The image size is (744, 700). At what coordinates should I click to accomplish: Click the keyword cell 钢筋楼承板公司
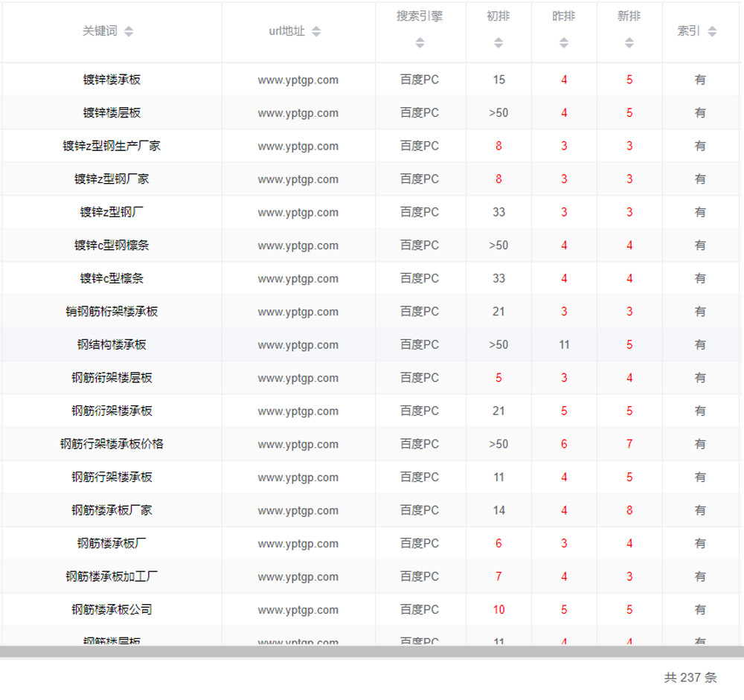[112, 610]
